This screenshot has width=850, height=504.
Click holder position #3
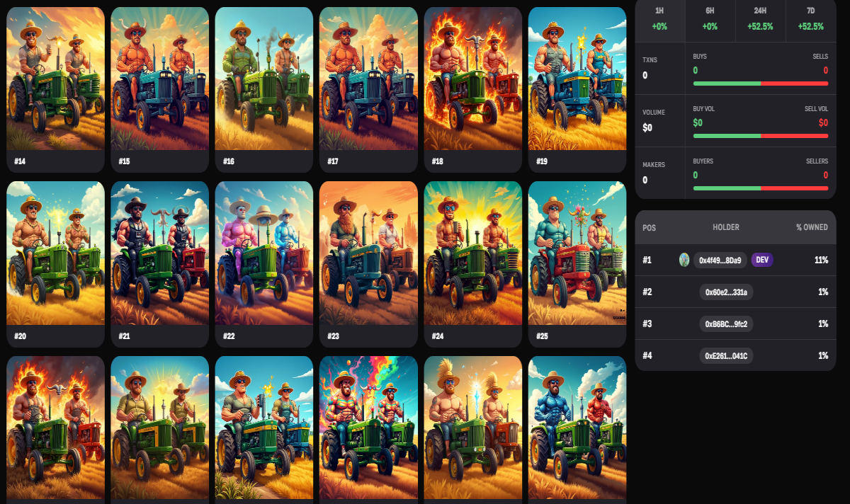coord(647,323)
